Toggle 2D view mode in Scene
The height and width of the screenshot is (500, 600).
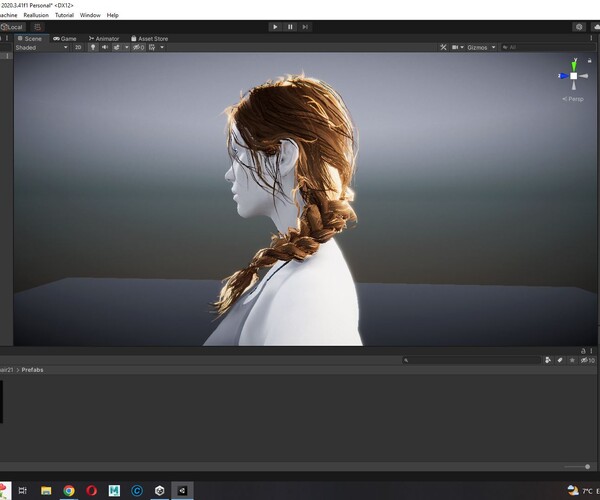click(x=78, y=47)
